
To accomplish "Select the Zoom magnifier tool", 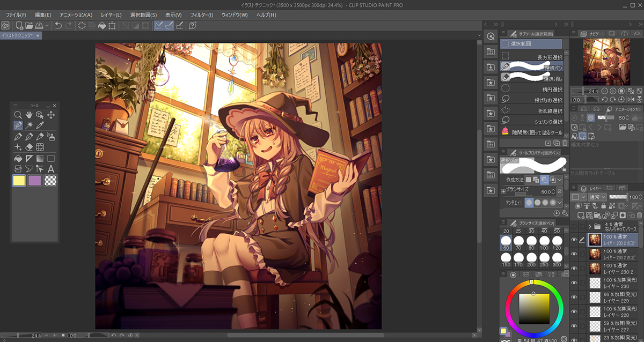I will (18, 115).
